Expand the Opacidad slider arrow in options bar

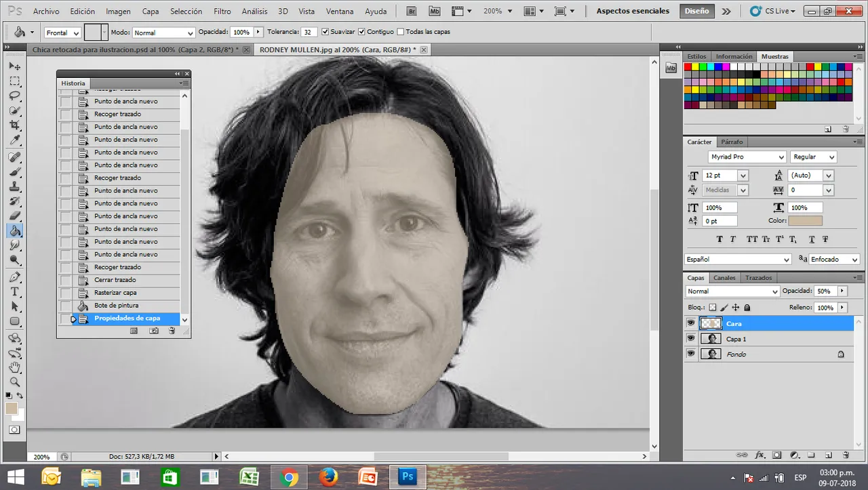[258, 32]
